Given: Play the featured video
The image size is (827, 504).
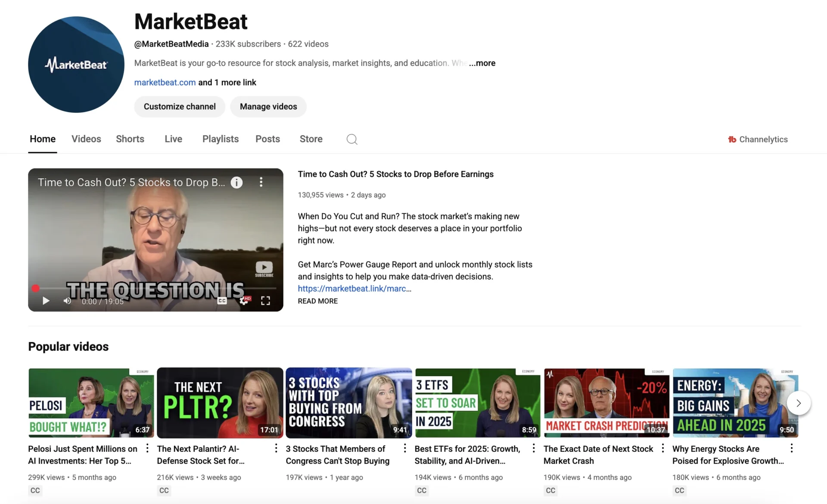Looking at the screenshot, I should 46,301.
